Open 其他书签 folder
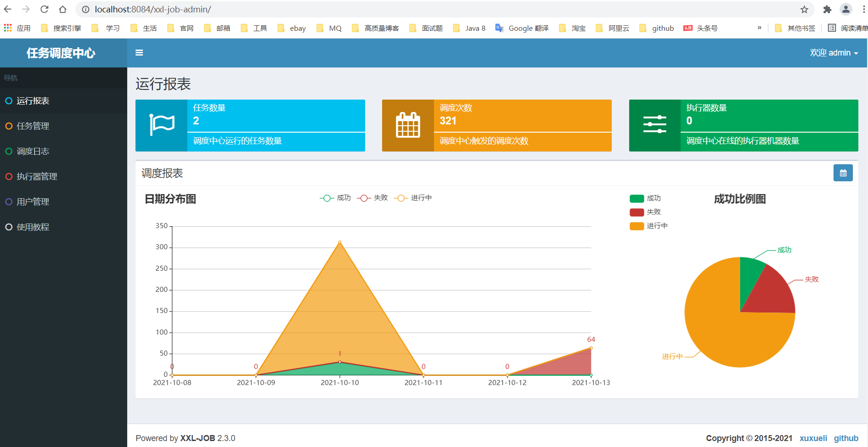The height and width of the screenshot is (447, 868). click(795, 28)
